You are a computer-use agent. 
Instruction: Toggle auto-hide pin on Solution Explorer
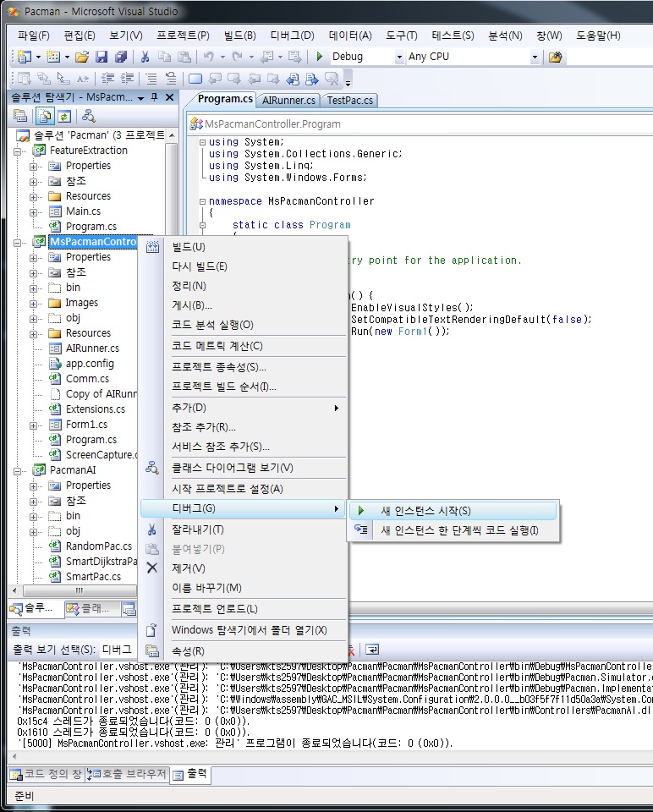coord(154,97)
